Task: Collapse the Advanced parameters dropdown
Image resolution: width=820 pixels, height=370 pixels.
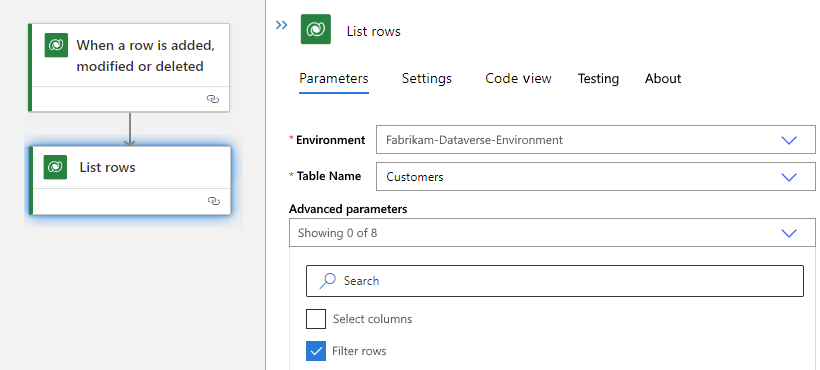Action: pos(552,233)
